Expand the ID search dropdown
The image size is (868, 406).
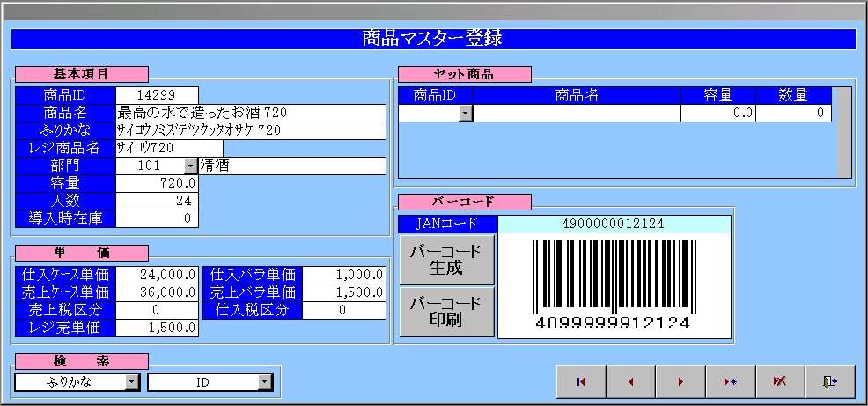[x=265, y=382]
